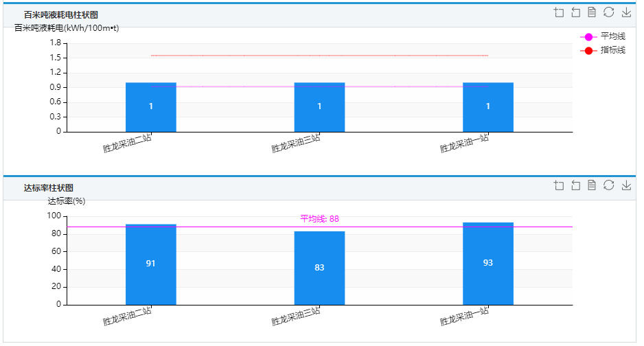Open data view for 达标率 chart
The width and height of the screenshot is (644, 346).
[x=592, y=185]
